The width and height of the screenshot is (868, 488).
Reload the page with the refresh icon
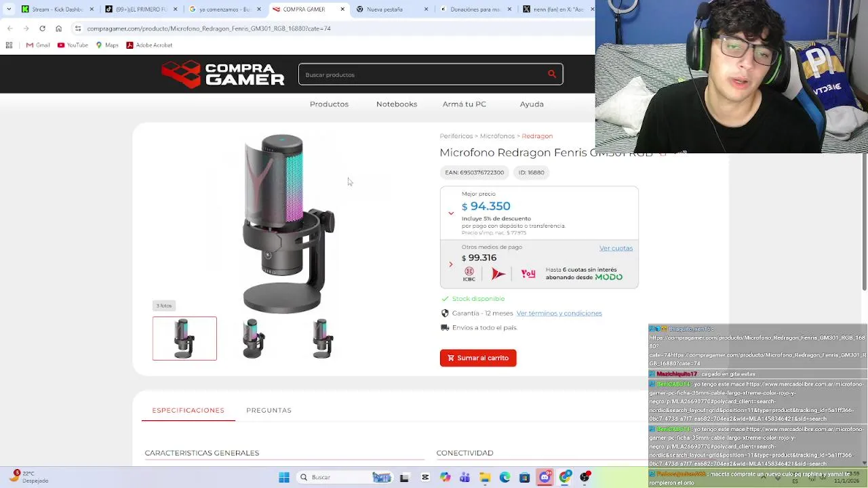tap(42, 28)
